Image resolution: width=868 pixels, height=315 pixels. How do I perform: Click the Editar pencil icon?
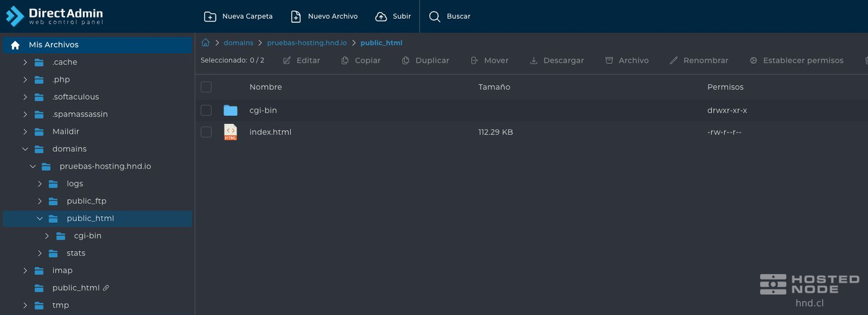[287, 61]
